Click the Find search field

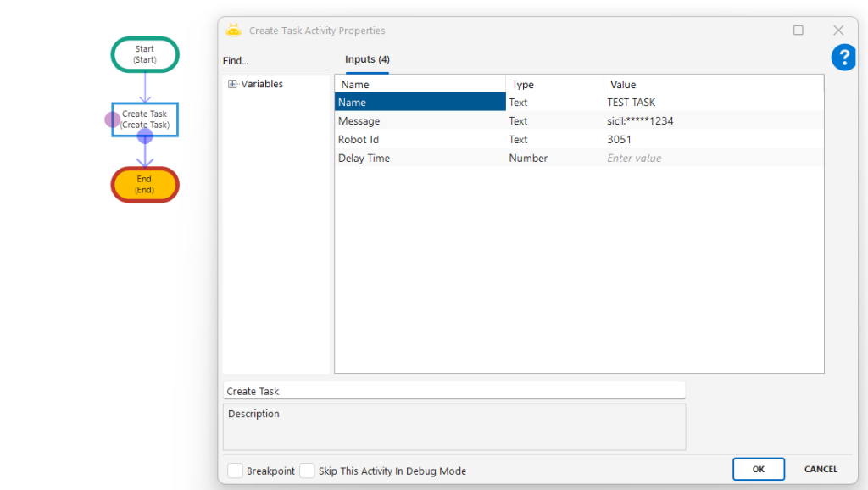[x=275, y=61]
